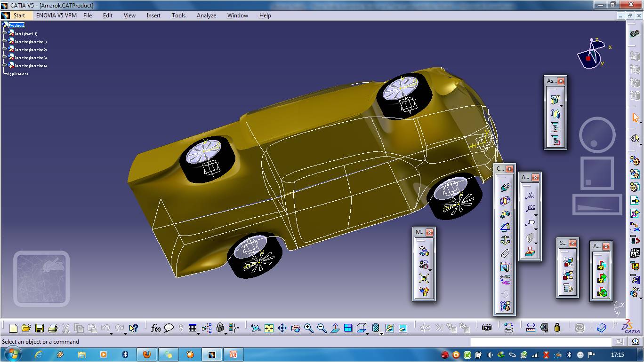Print with the printer icon
The width and height of the screenshot is (644, 362).
[53, 328]
